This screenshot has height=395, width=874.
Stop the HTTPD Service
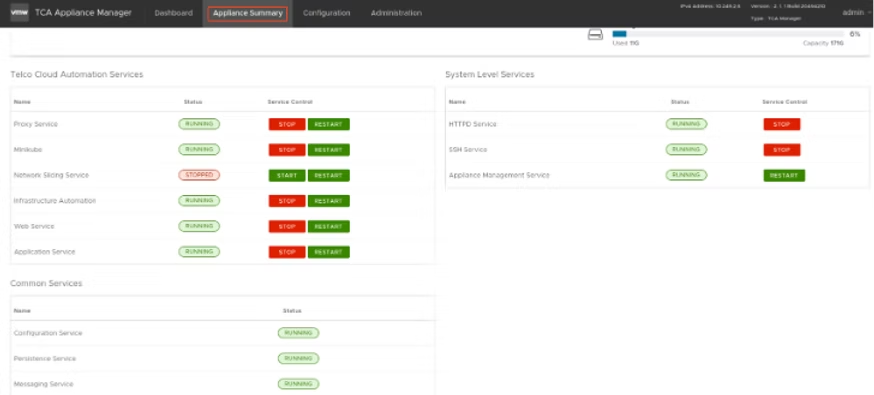click(x=782, y=124)
